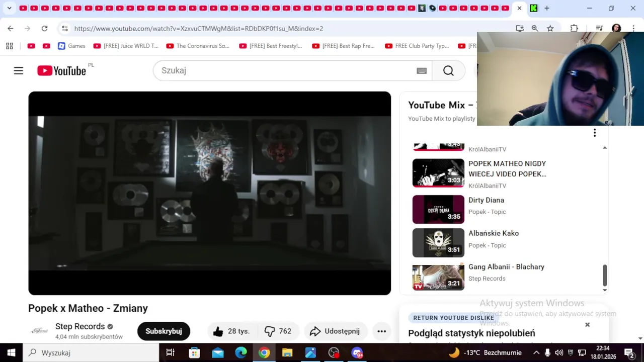Click Gang Albanii - Blachary title

click(506, 267)
